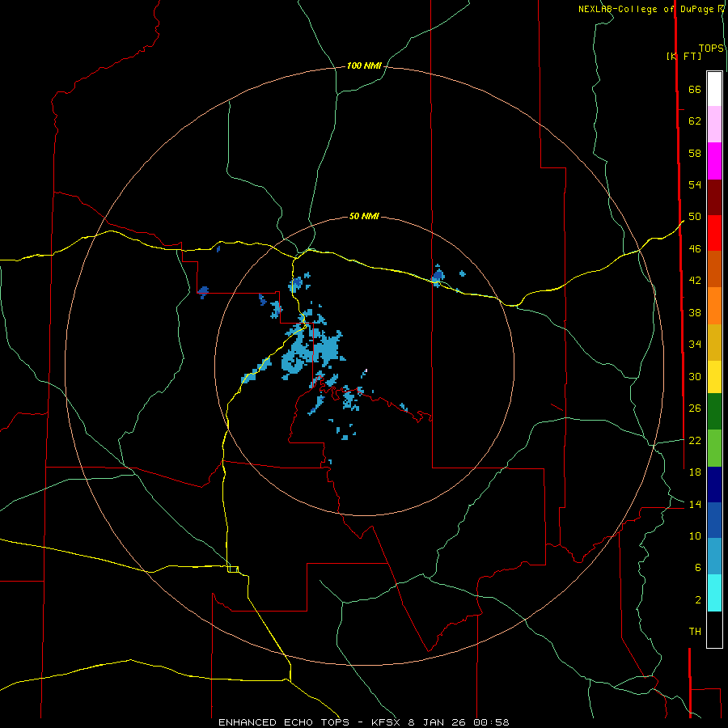Viewport: 728px width, 728px height.
Task: Select the 50 NMI range ring label
Action: (x=364, y=216)
